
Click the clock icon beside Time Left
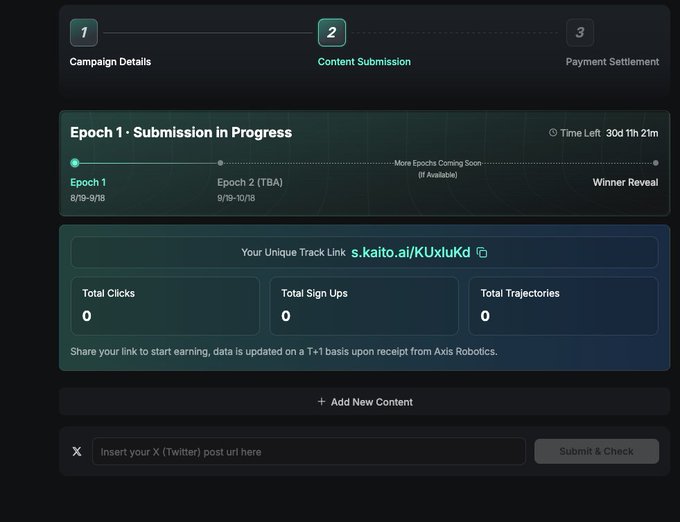click(553, 133)
